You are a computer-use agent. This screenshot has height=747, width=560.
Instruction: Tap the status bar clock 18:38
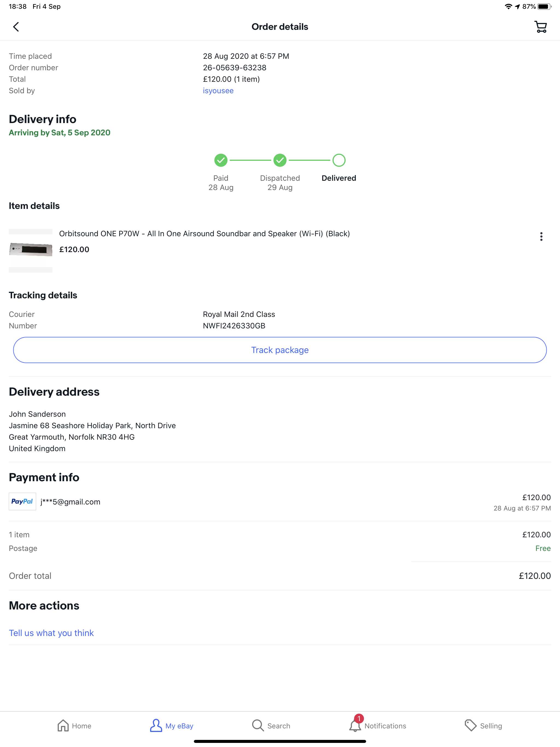click(17, 6)
